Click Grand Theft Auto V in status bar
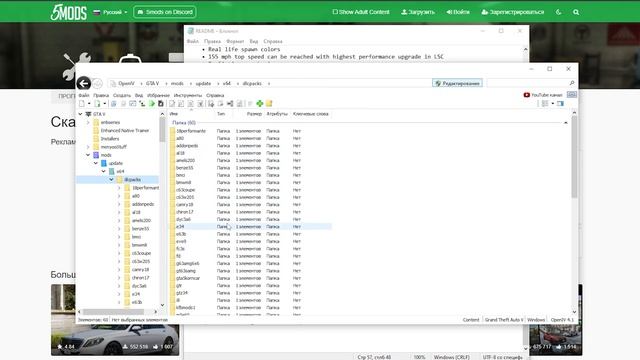This screenshot has width=640, height=360. [x=504, y=320]
